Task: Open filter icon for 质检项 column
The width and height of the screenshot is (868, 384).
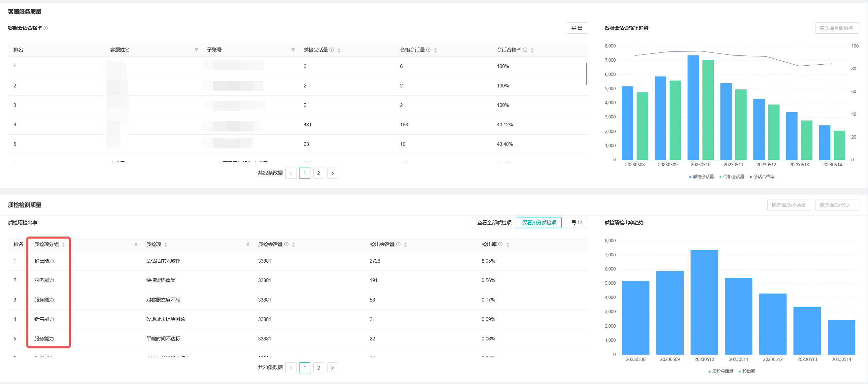Action: [x=248, y=244]
